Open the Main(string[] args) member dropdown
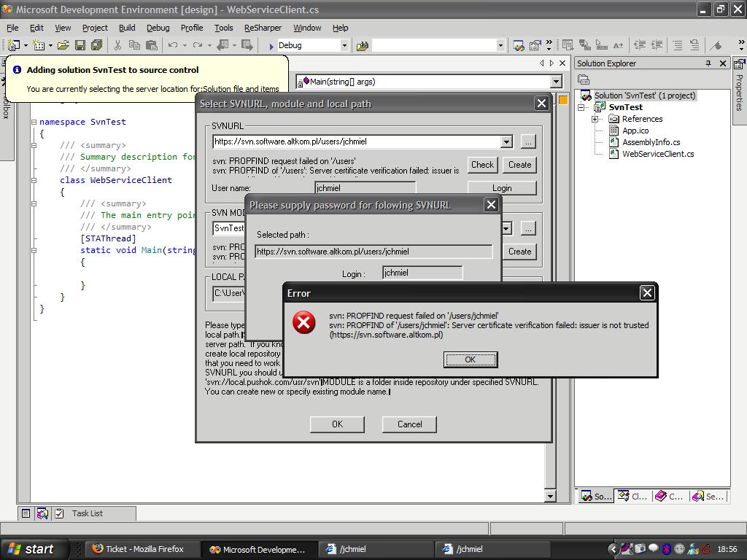This screenshot has height=560, width=747. click(556, 82)
